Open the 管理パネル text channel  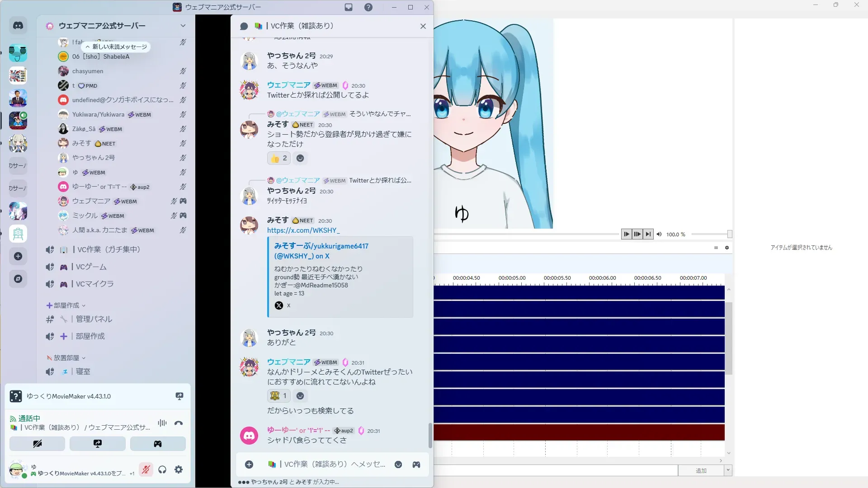(x=94, y=319)
